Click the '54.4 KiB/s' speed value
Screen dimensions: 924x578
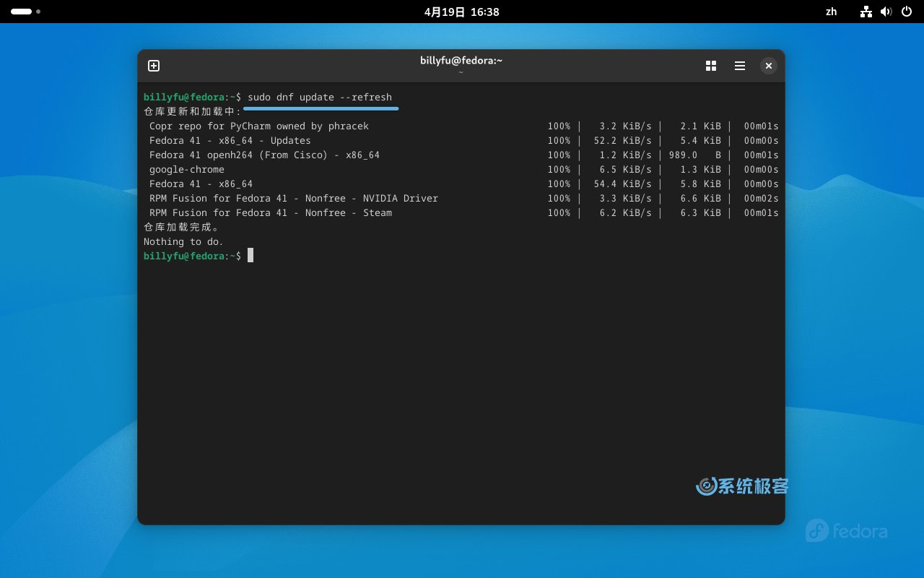coord(622,184)
